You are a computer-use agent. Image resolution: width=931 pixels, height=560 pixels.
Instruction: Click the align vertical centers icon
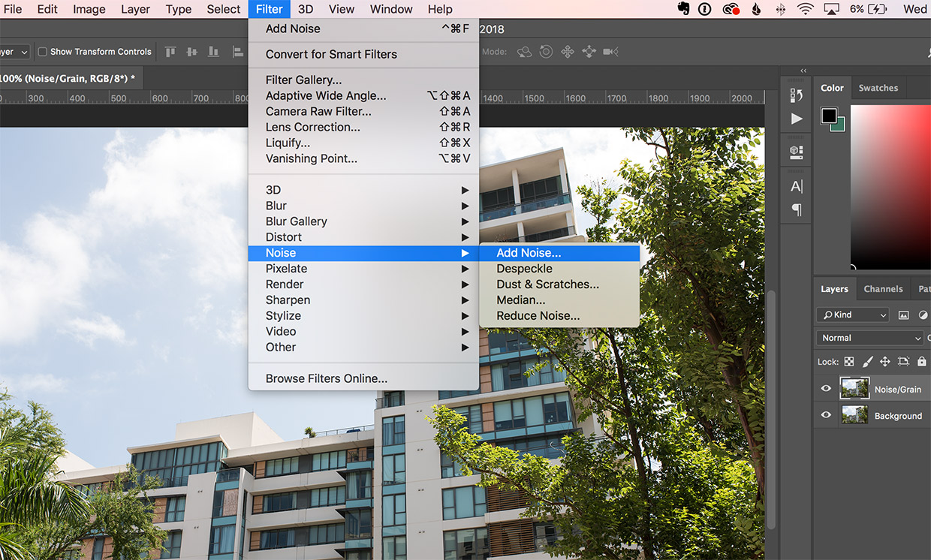(192, 52)
